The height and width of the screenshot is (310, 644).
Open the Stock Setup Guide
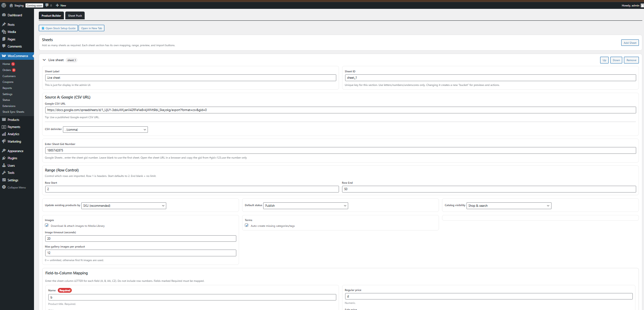(58, 28)
